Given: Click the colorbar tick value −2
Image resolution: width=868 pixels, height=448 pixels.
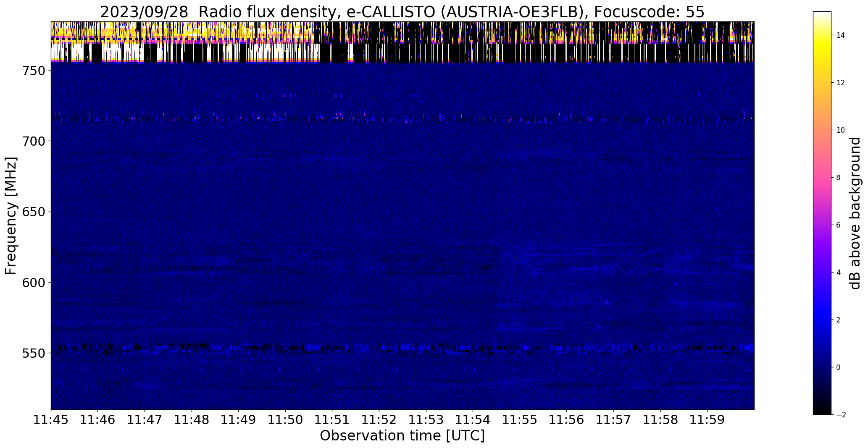Looking at the screenshot, I should (x=841, y=415).
